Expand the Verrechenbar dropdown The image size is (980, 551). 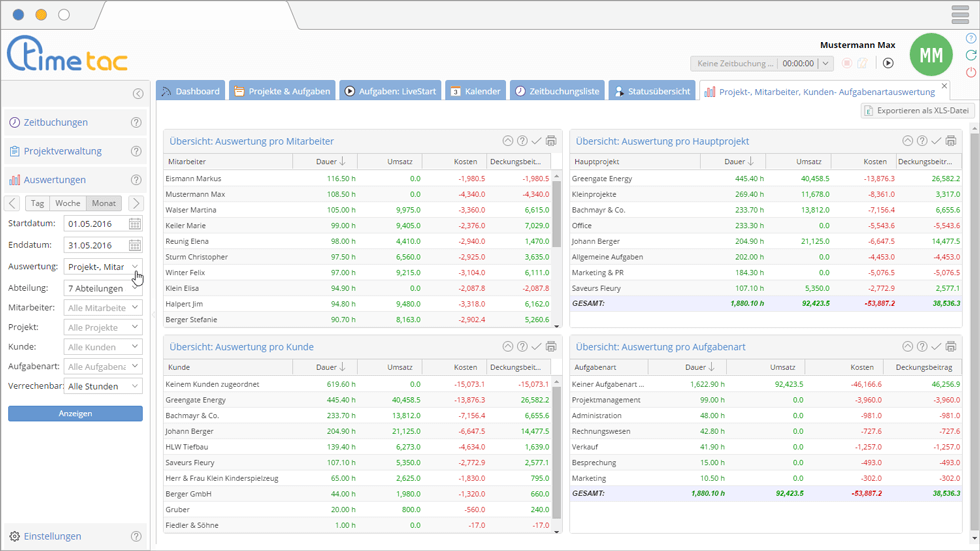tap(103, 386)
